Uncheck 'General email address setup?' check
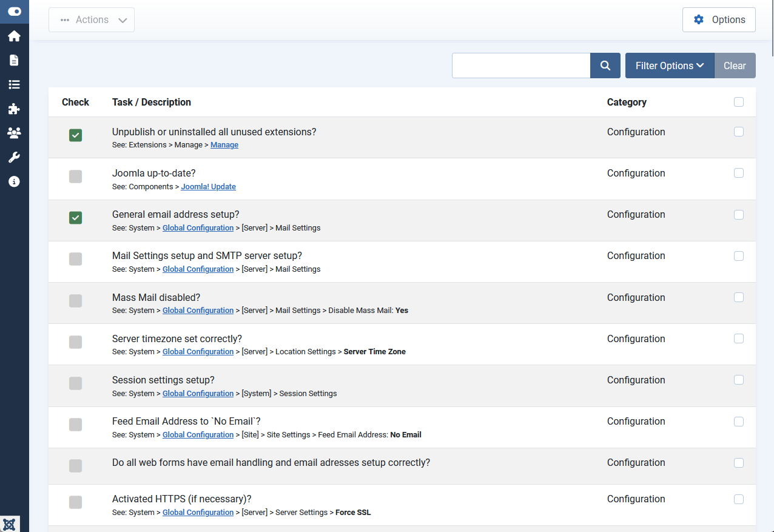Viewport: 774px width, 532px height. click(75, 218)
